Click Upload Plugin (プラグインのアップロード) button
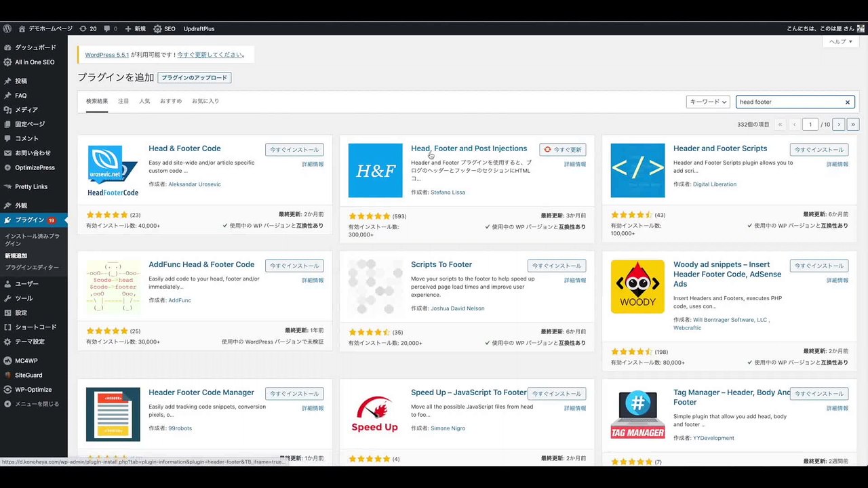868x488 pixels. (x=195, y=78)
